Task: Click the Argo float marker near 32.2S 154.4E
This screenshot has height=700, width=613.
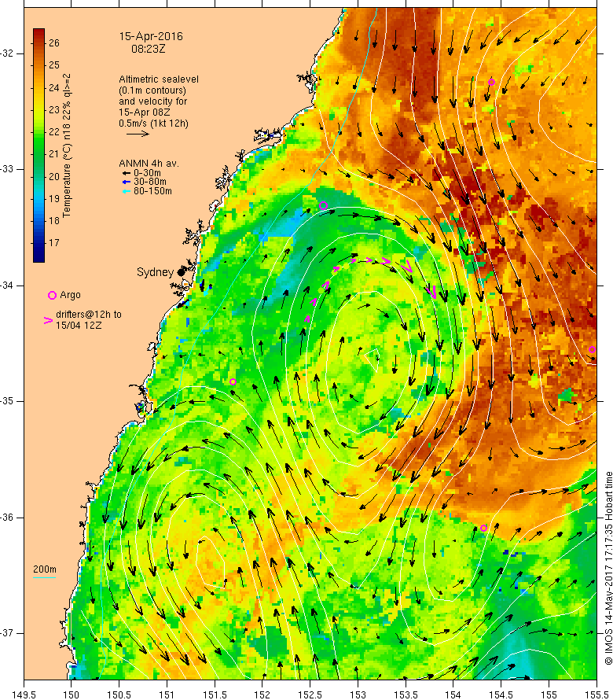Action: (491, 82)
